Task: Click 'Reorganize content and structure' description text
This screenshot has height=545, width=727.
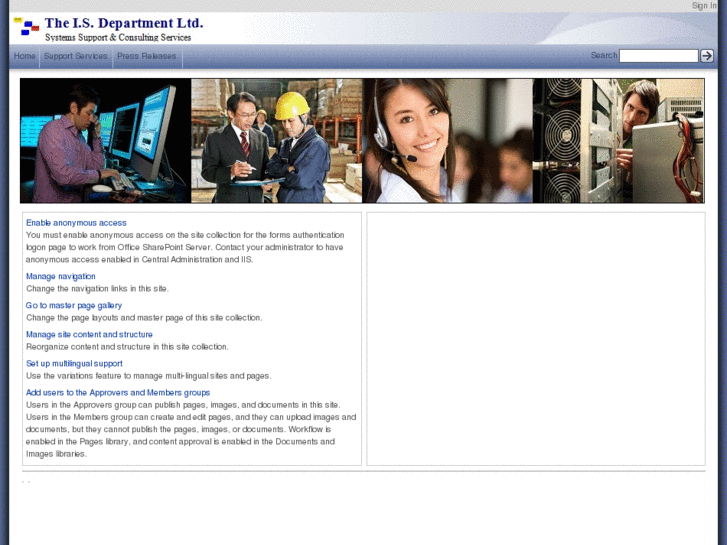Action: tap(127, 347)
